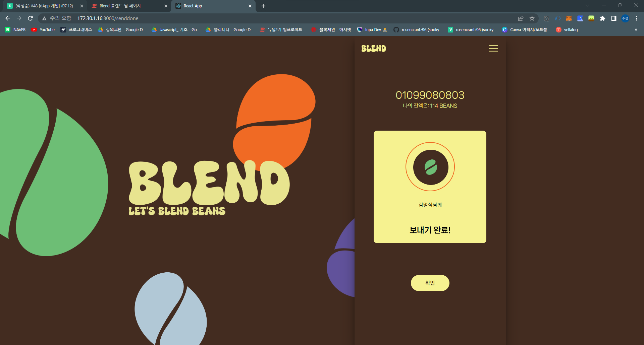The width and height of the screenshot is (644, 345).
Task: Open the NAVER bookmark
Action: tap(16, 30)
